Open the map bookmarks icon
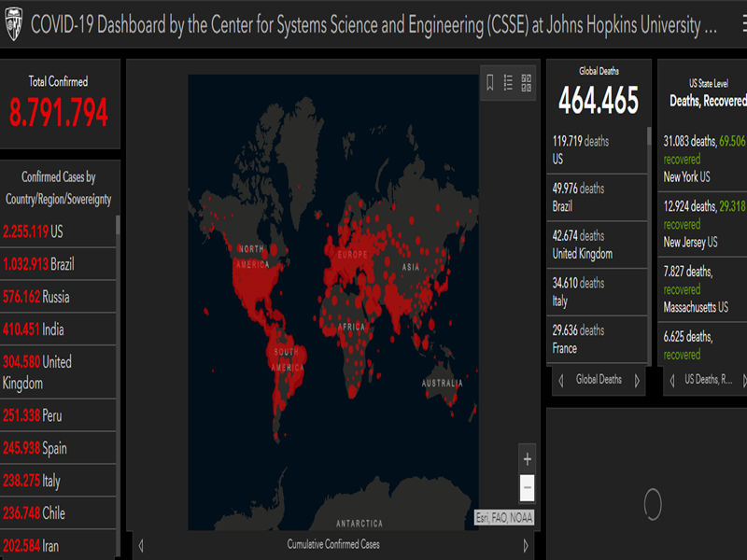The image size is (747, 560). point(490,83)
